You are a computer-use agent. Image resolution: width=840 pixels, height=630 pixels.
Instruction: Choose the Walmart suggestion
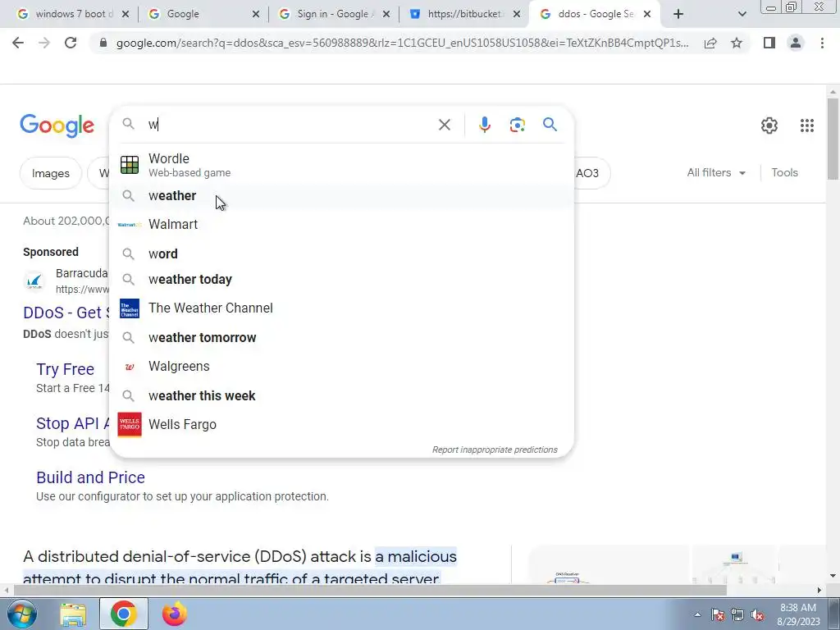pos(341,225)
